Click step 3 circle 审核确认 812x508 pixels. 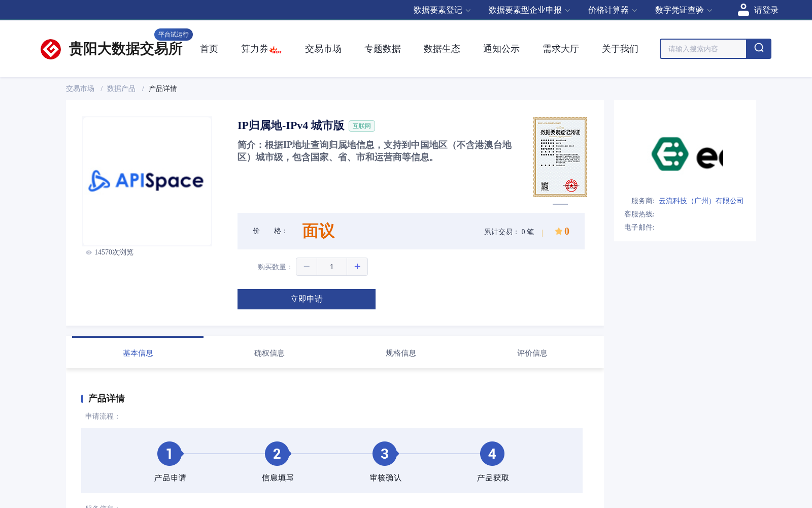[385, 454]
